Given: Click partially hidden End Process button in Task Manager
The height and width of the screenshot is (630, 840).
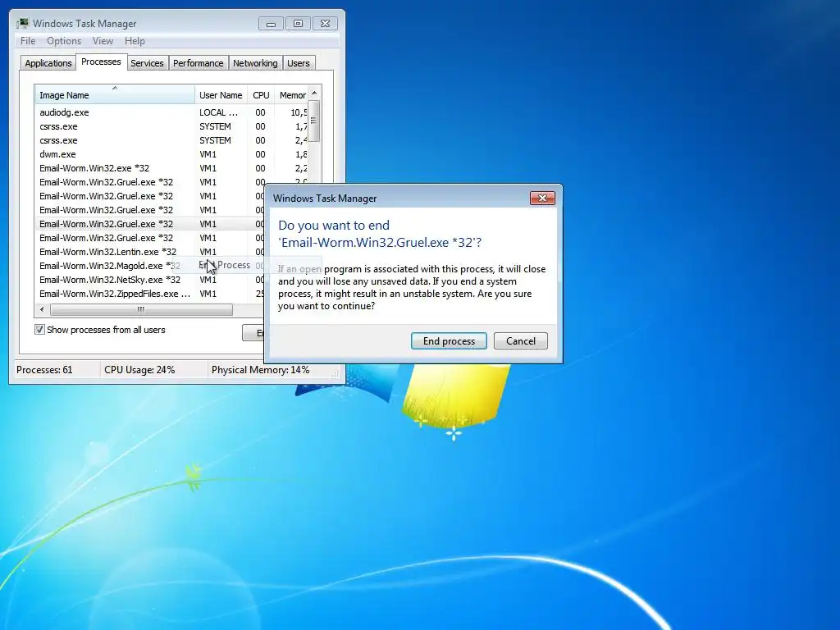Looking at the screenshot, I should pos(253,333).
